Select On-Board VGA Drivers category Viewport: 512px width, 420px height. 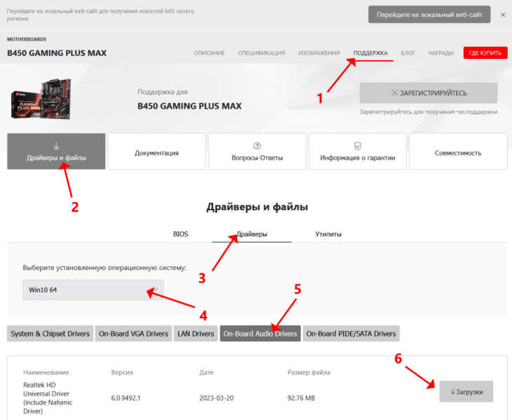(x=133, y=334)
